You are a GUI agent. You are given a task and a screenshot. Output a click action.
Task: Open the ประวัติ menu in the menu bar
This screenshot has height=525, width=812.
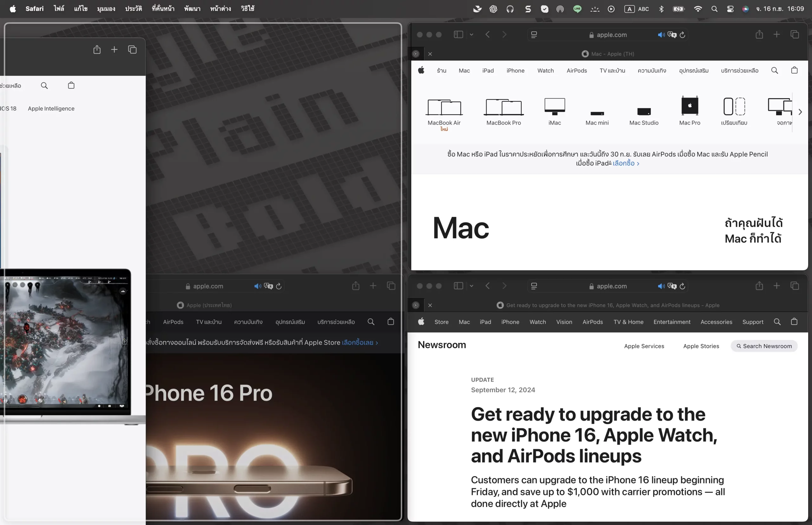coord(134,9)
